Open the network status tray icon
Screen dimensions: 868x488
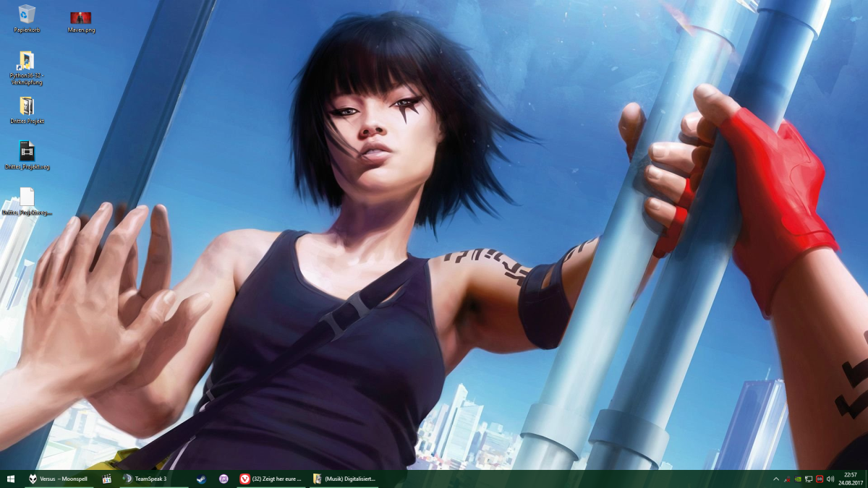pyautogui.click(x=809, y=479)
